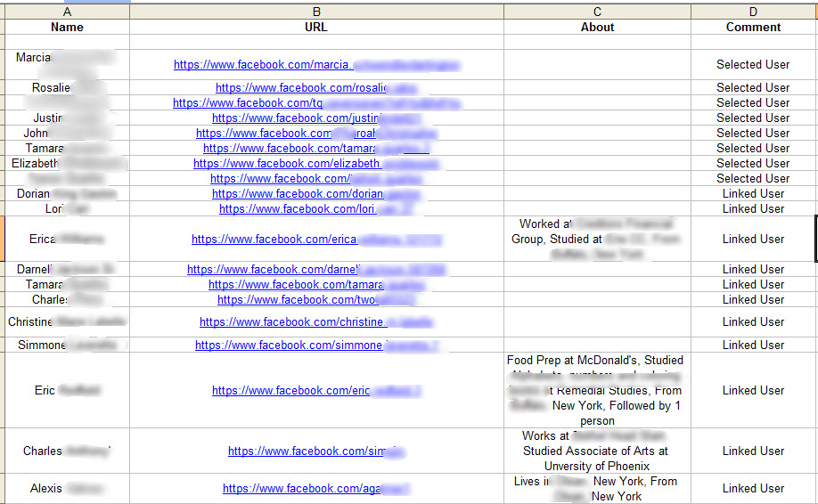Click Linked User comment in Lori's row
Viewport: 818px width, 504px height.
point(753,208)
